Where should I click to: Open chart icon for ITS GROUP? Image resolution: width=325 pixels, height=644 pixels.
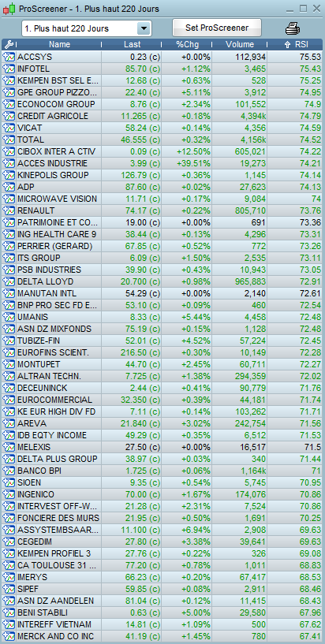(x=9, y=258)
